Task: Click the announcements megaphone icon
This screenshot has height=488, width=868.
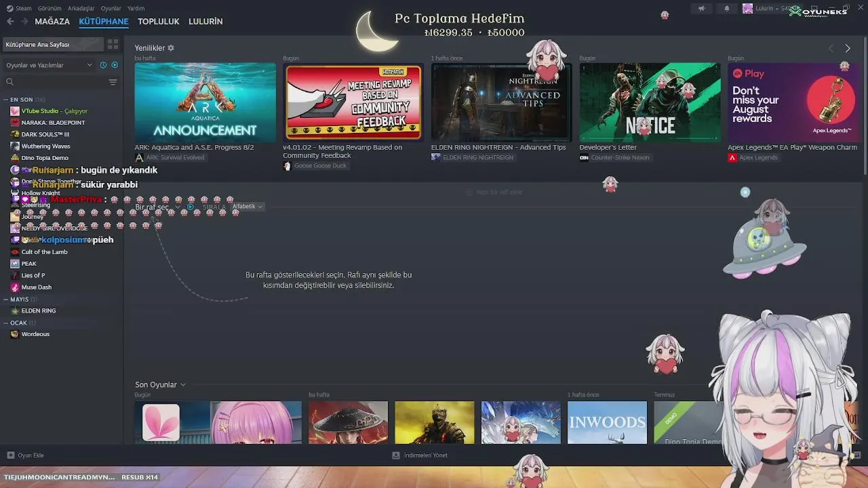Action: (701, 9)
